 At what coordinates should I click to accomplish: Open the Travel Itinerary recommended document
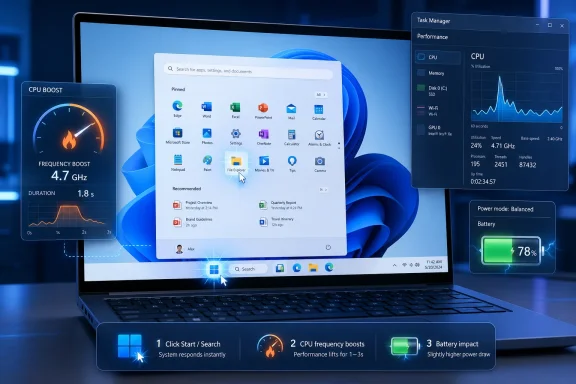[x=277, y=222]
